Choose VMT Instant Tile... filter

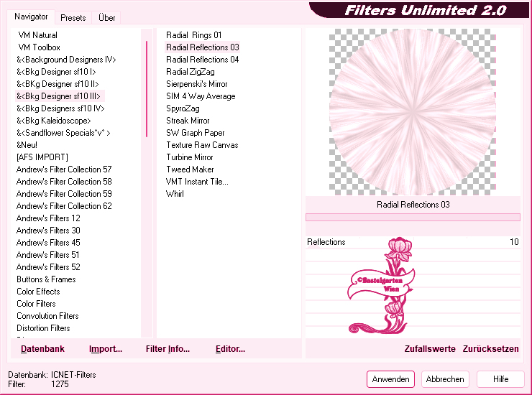coord(197,182)
